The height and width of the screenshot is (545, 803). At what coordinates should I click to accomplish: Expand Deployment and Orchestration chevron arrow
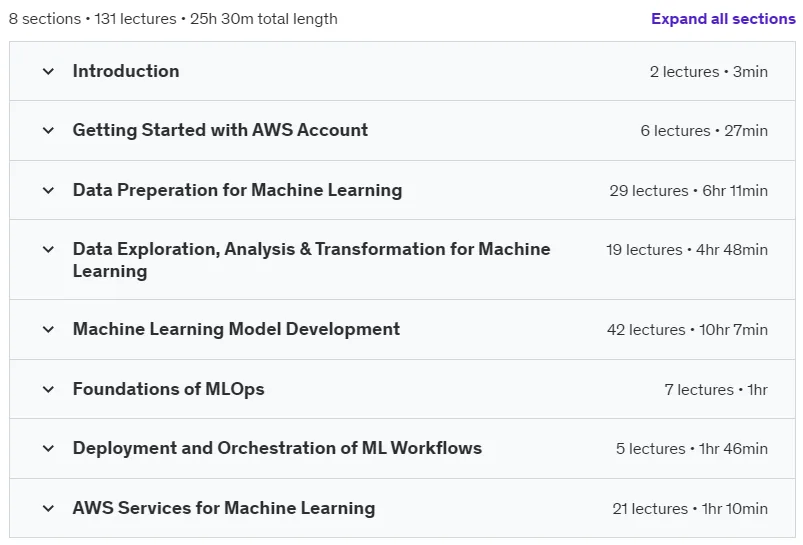coord(48,449)
